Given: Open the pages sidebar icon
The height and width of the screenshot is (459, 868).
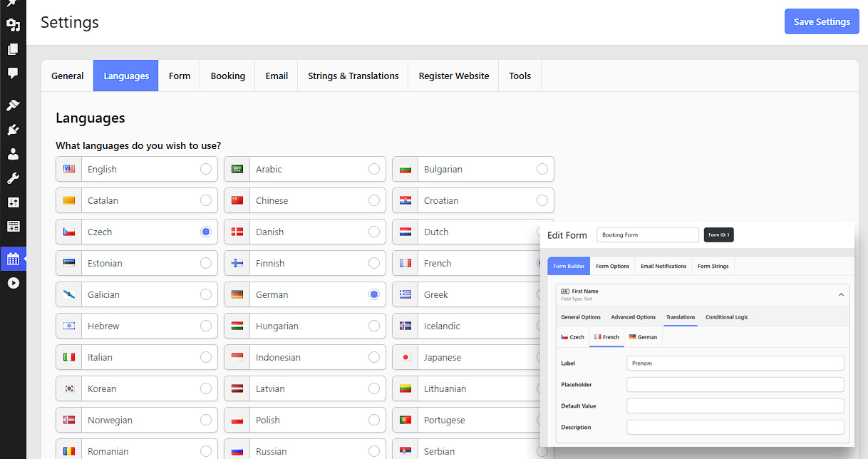Looking at the screenshot, I should pyautogui.click(x=13, y=49).
